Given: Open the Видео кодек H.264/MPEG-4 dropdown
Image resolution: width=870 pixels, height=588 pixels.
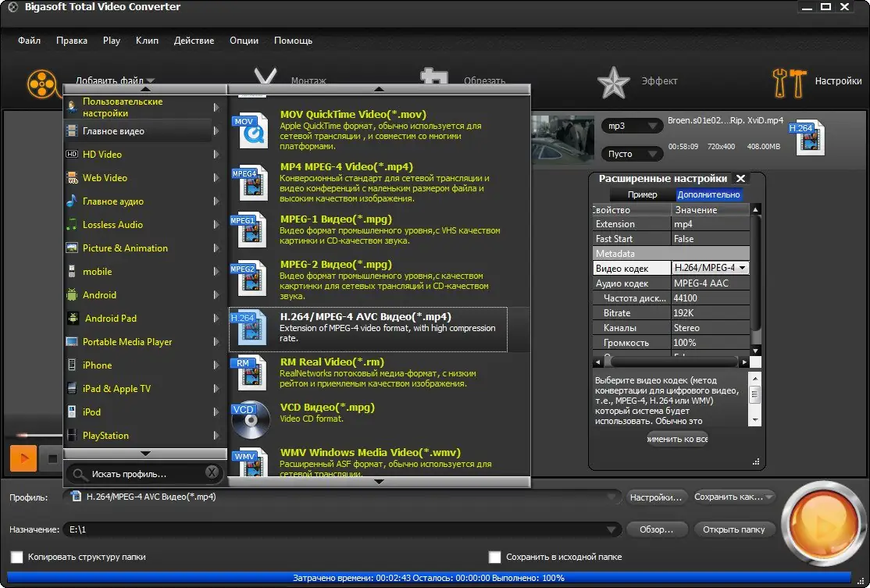Looking at the screenshot, I should [710, 268].
